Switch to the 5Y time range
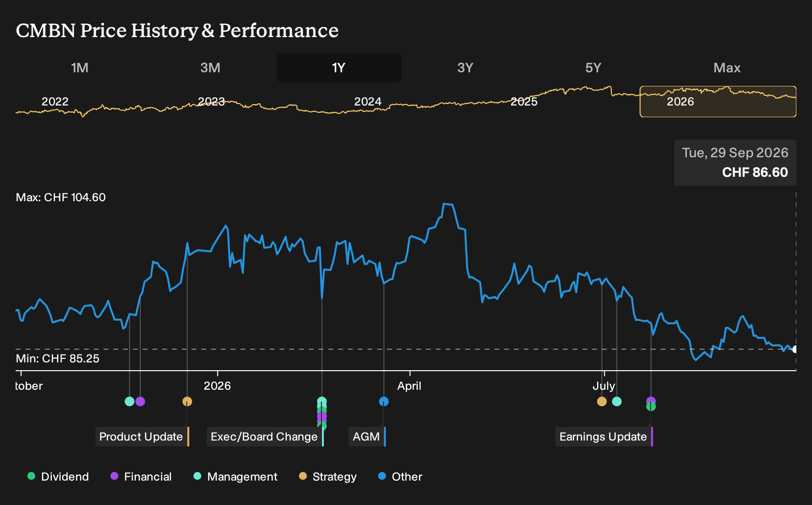 click(x=593, y=67)
